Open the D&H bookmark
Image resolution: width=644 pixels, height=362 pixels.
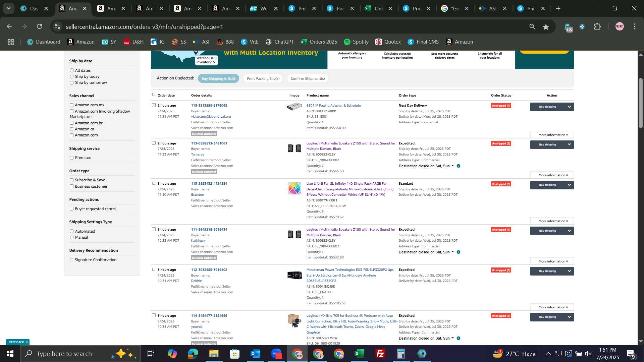pos(133,42)
